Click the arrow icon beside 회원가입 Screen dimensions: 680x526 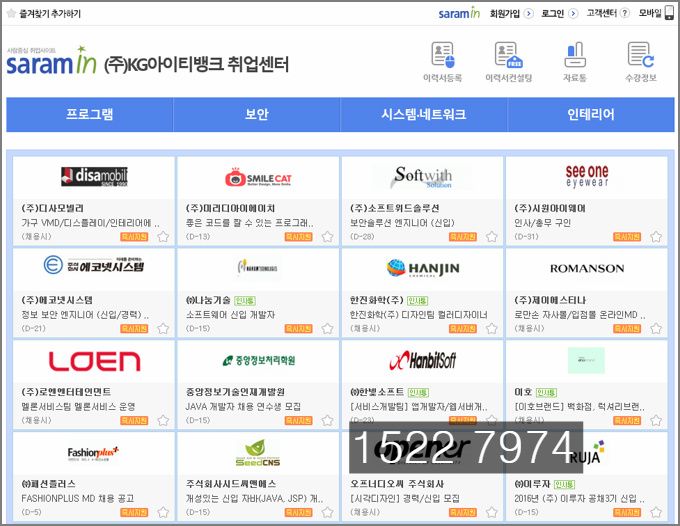point(529,13)
